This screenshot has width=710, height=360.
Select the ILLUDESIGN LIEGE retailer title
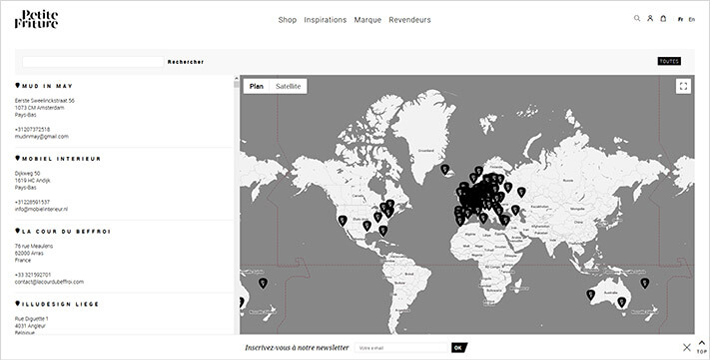(x=60, y=304)
